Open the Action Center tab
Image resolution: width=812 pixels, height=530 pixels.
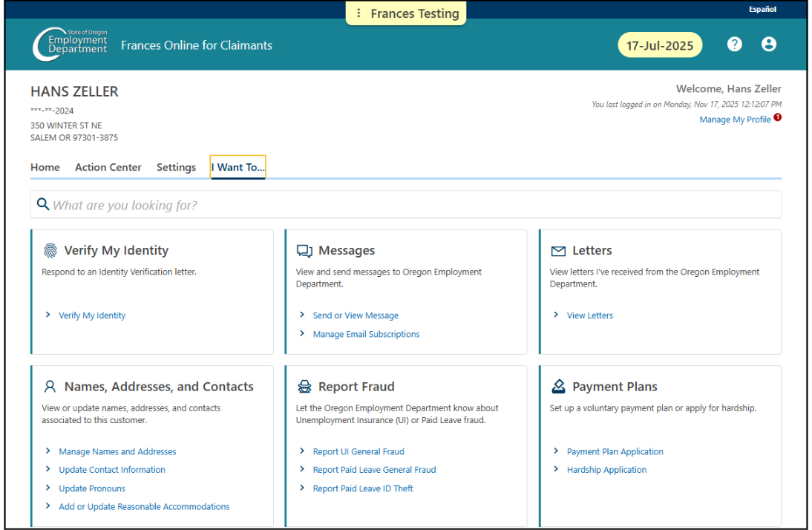pos(108,167)
